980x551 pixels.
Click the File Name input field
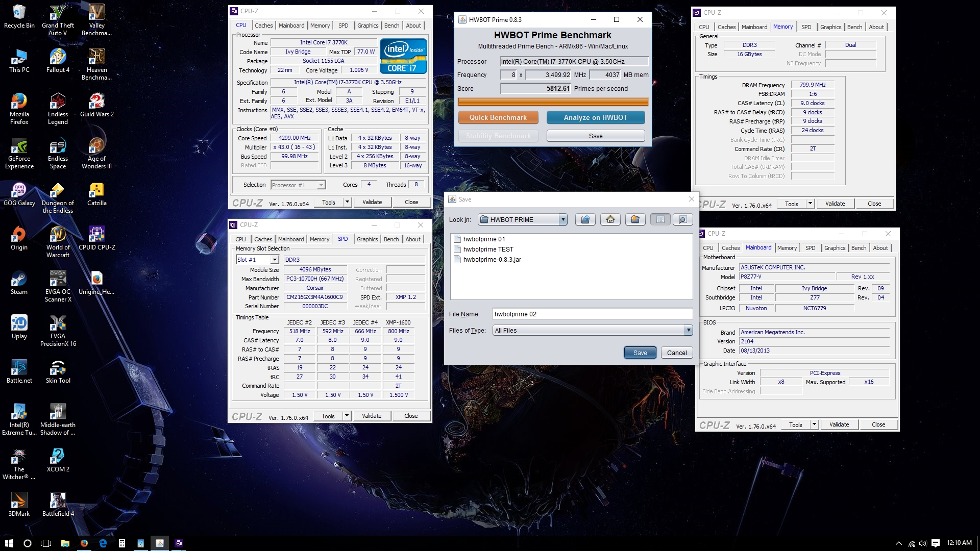[x=593, y=314]
